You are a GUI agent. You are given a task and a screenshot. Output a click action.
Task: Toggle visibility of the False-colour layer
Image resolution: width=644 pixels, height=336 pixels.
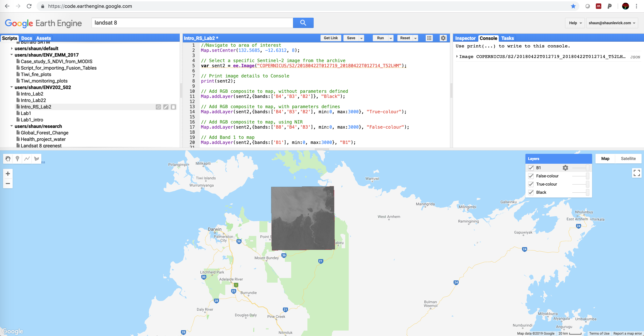click(531, 176)
